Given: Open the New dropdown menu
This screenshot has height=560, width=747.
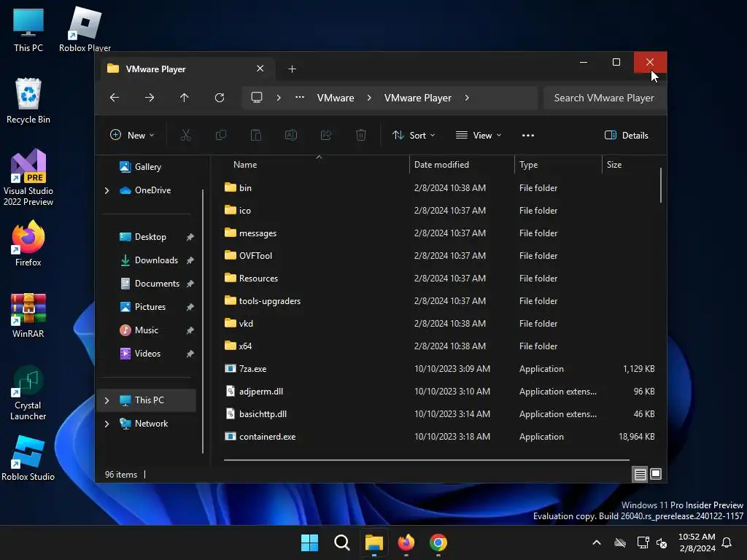Looking at the screenshot, I should tap(133, 135).
